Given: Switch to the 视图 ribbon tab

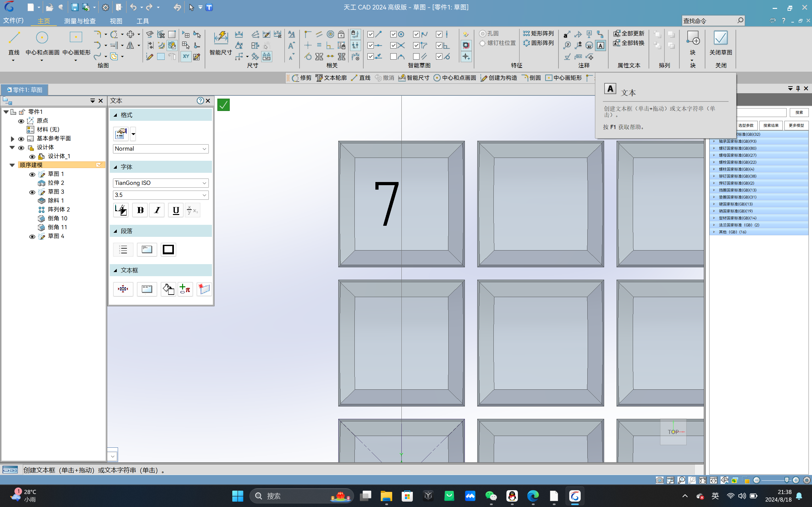Looking at the screenshot, I should click(116, 21).
